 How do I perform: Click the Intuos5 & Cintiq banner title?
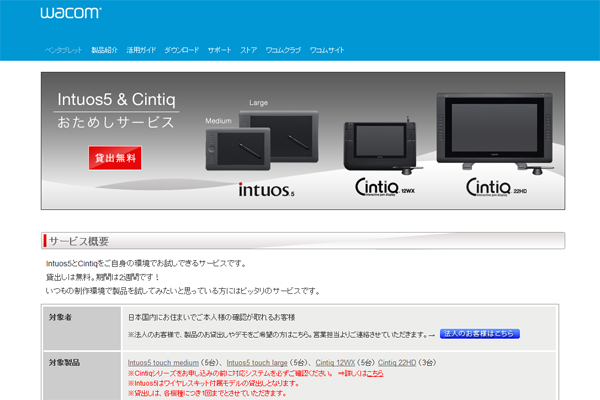116,100
